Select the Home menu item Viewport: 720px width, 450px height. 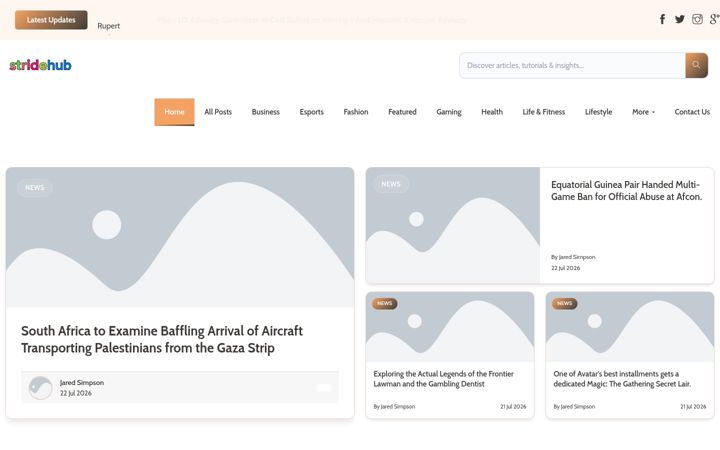[174, 112]
